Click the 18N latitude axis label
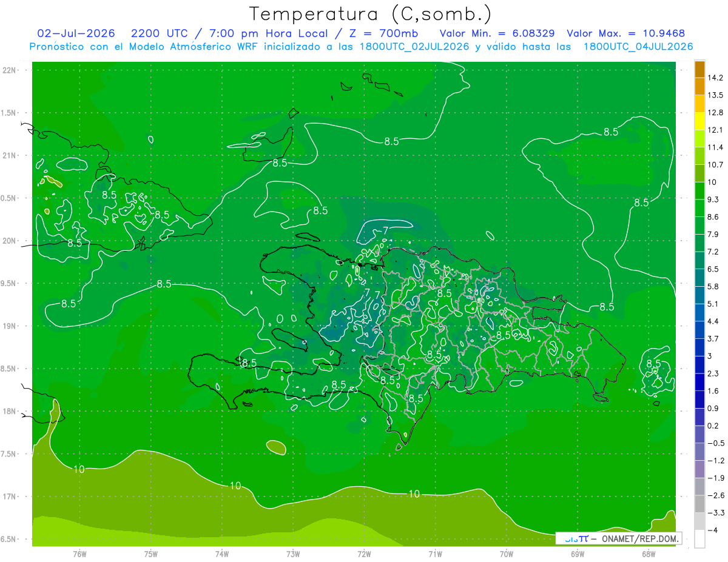The width and height of the screenshot is (728, 562). click(x=8, y=411)
